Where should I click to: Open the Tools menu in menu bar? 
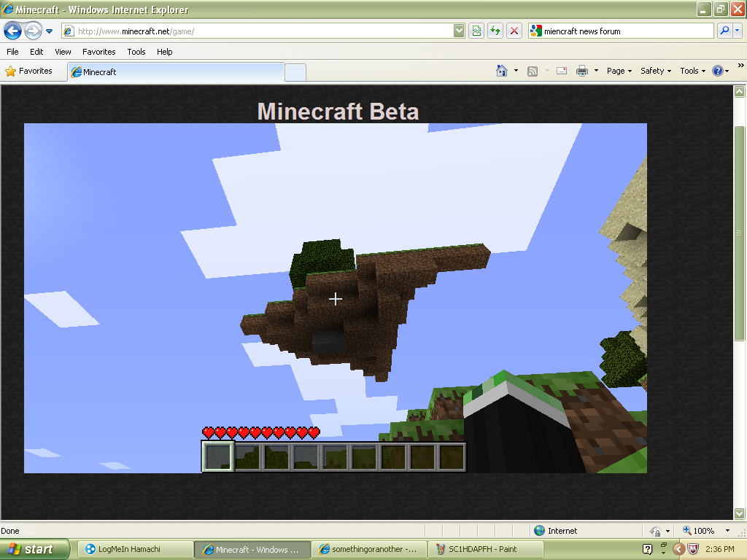[x=136, y=52]
